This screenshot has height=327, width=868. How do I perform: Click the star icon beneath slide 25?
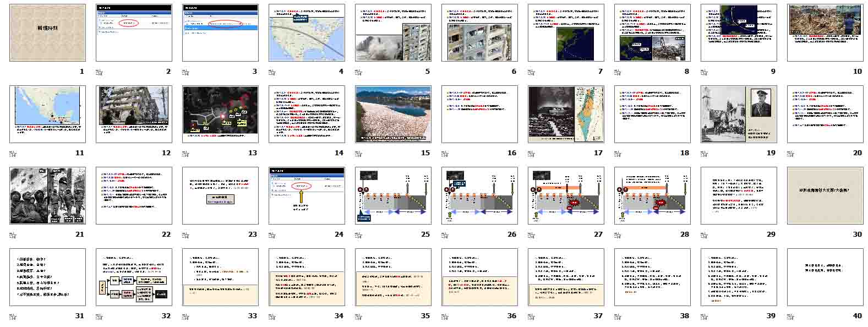(x=358, y=235)
